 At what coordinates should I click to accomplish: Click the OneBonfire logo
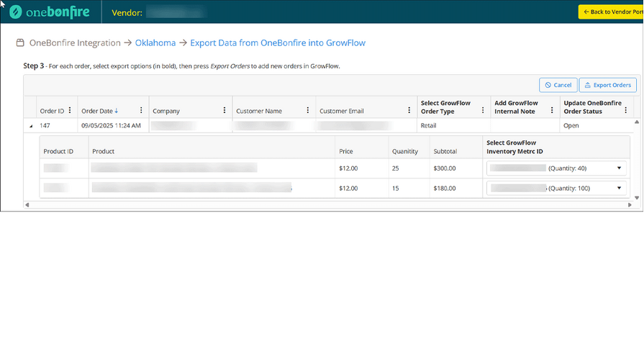[x=50, y=12]
